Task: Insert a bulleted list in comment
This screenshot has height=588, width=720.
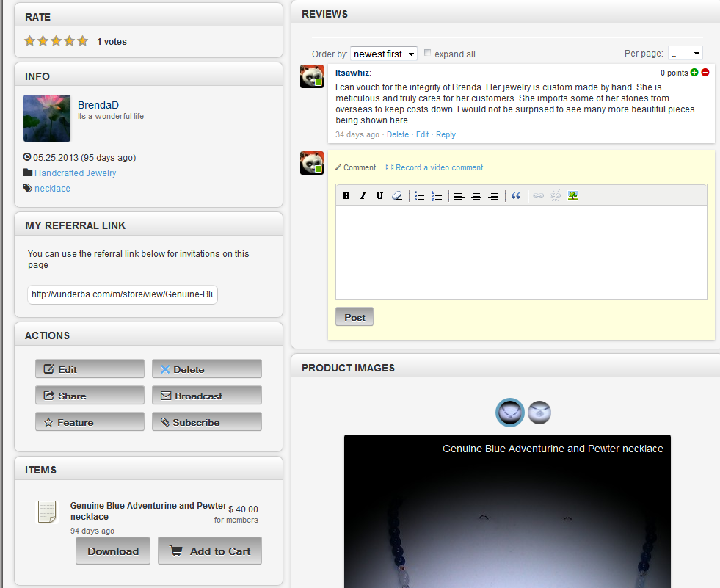Action: pyautogui.click(x=420, y=196)
